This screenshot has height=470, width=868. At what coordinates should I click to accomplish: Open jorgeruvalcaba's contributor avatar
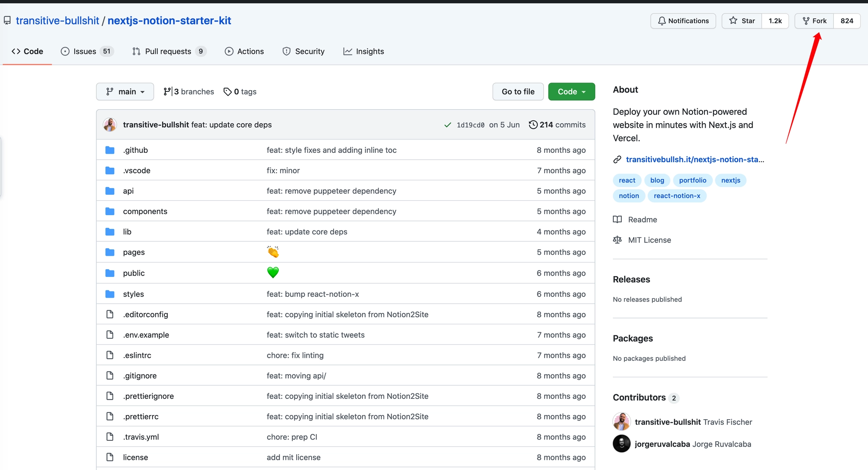622,444
